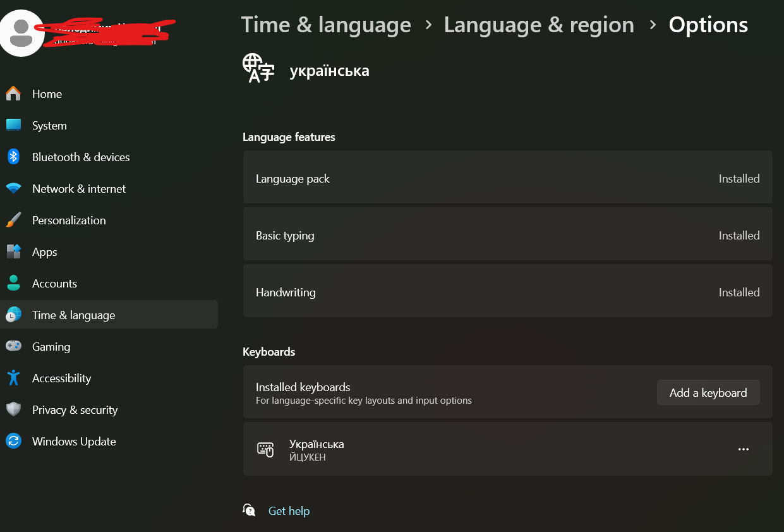This screenshot has height=532, width=784.
Task: Open Windows Update page
Action: pyautogui.click(x=74, y=441)
